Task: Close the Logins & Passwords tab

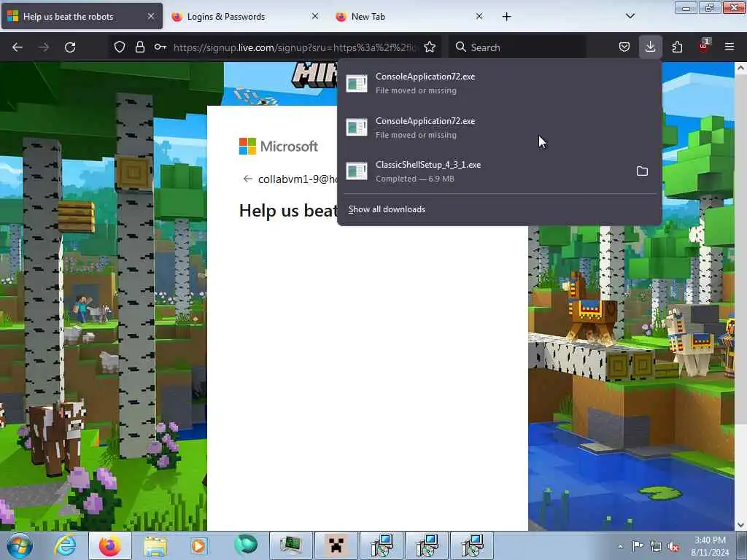Action: [x=315, y=16]
